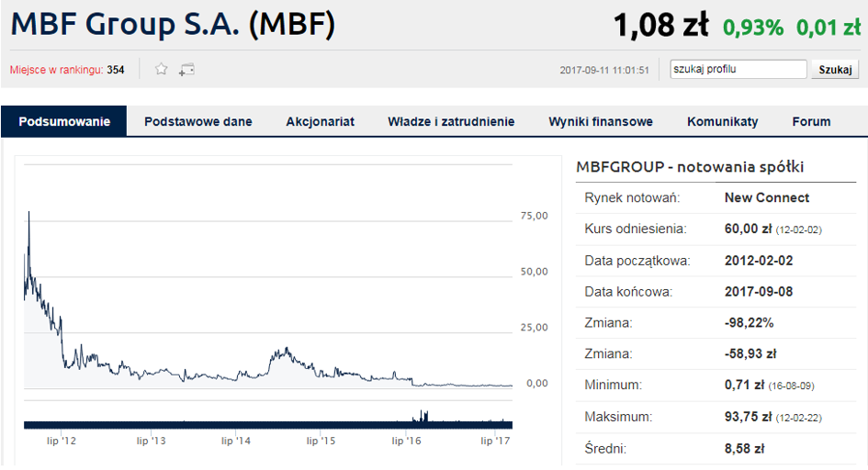This screenshot has height=470, width=868.
Task: Select the percent change 0,93%
Action: [x=753, y=28]
